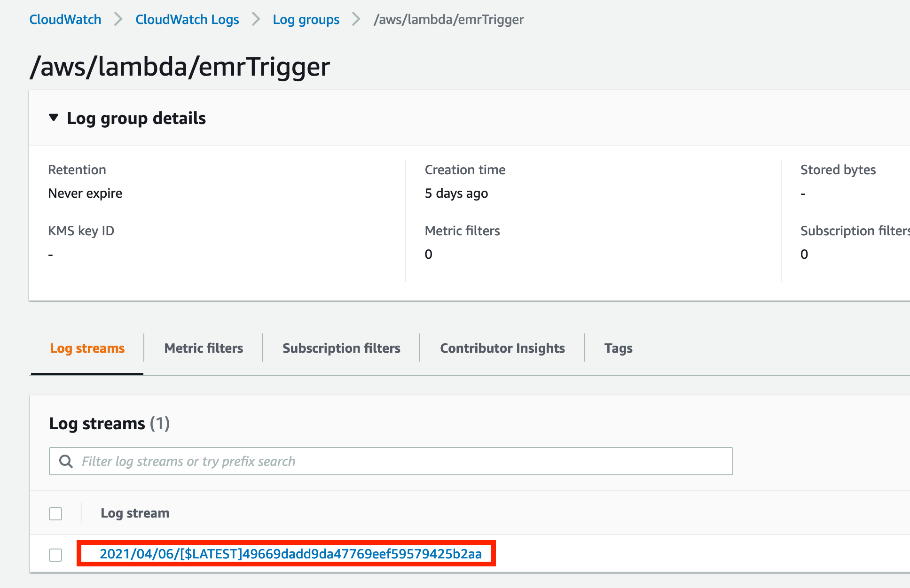Open the 2021/04/06 [$LATEST] log stream
Image resolution: width=910 pixels, height=588 pixels.
point(291,554)
